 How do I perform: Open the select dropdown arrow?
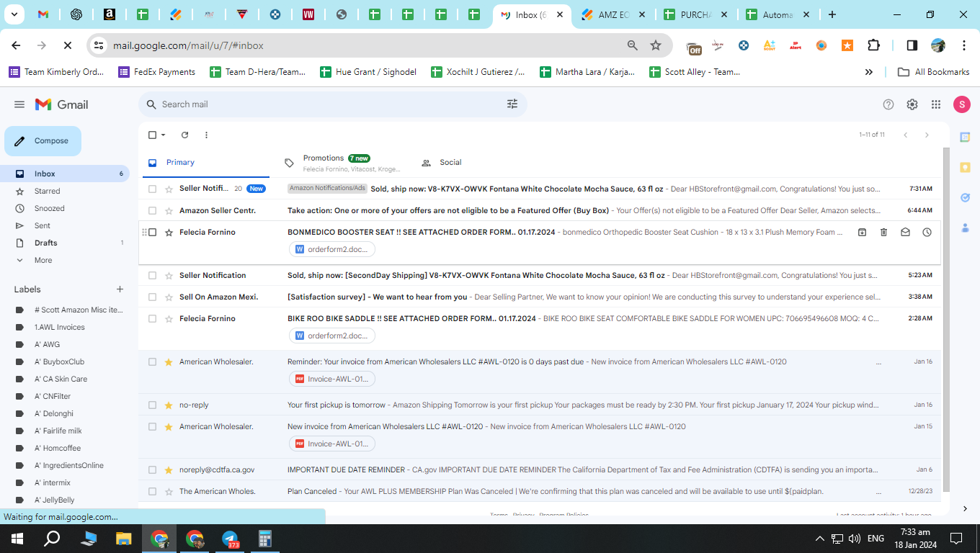[163, 135]
